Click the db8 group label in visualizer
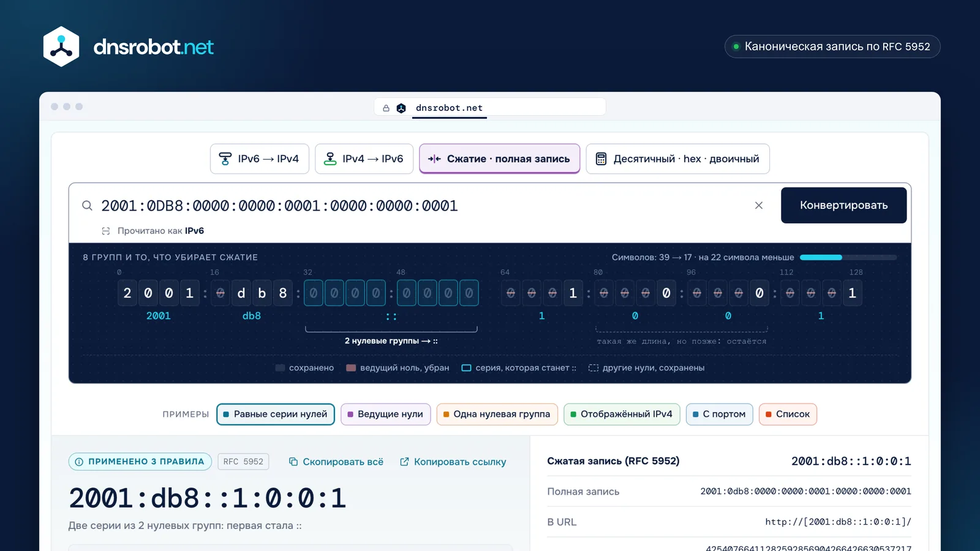Image resolution: width=980 pixels, height=551 pixels. point(252,316)
